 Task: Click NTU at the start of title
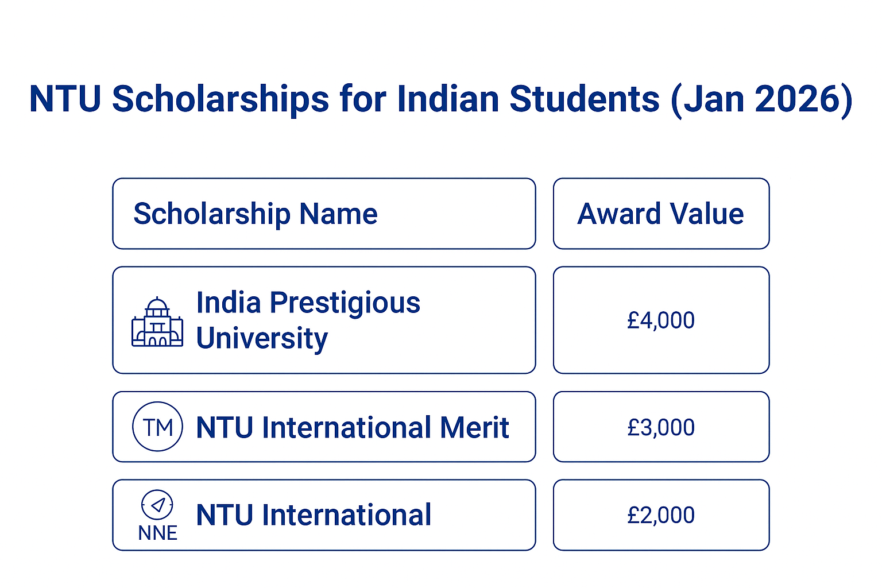pyautogui.click(x=65, y=99)
